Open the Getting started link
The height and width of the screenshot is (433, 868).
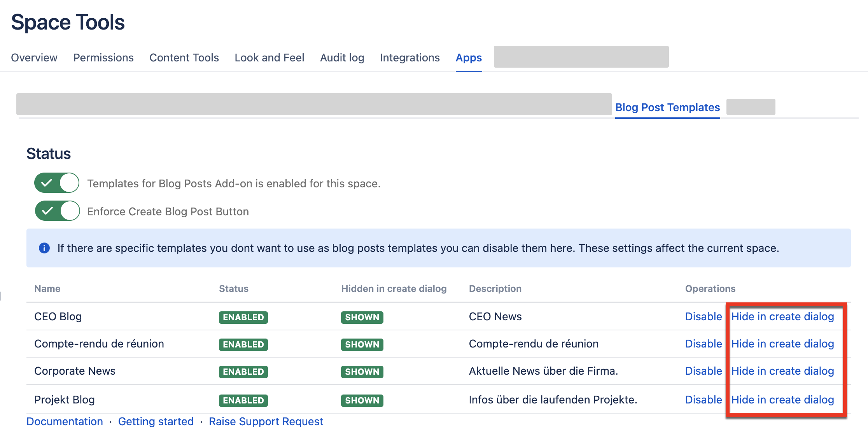pyautogui.click(x=156, y=421)
